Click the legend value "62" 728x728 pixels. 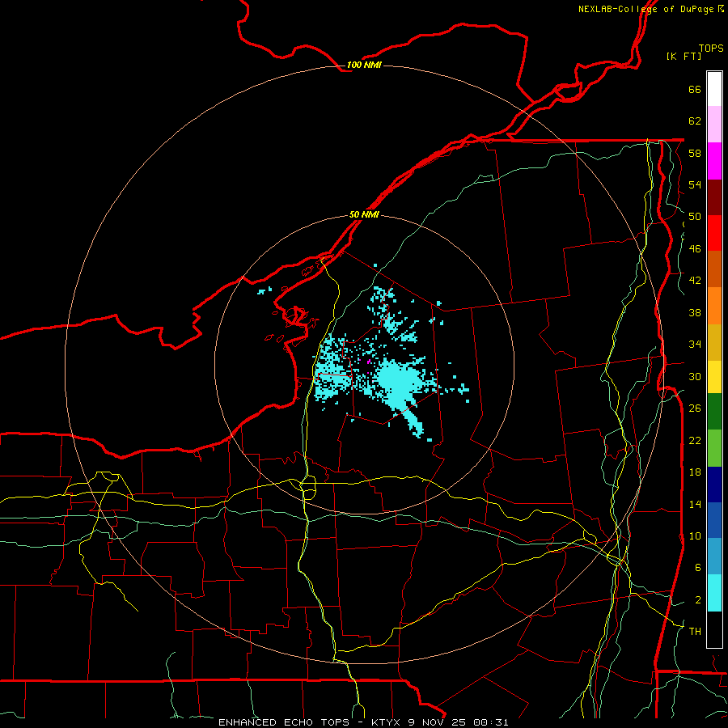coord(695,121)
